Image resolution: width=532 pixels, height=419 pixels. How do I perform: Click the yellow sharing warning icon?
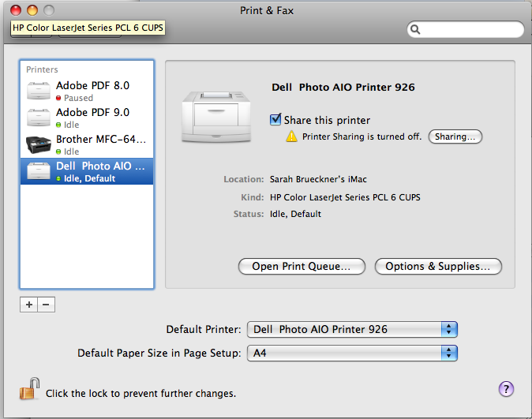pos(291,137)
